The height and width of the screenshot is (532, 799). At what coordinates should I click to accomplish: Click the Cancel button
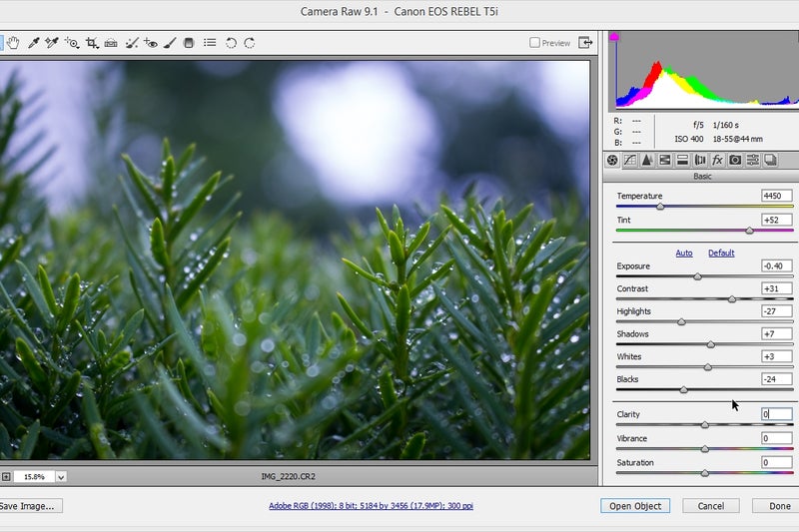coord(711,505)
